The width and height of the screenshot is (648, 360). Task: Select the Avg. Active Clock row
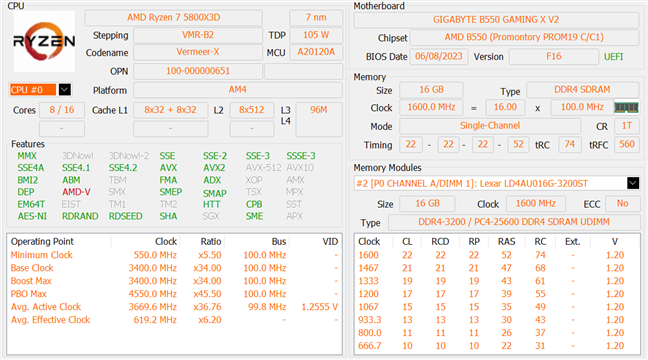(x=174, y=307)
